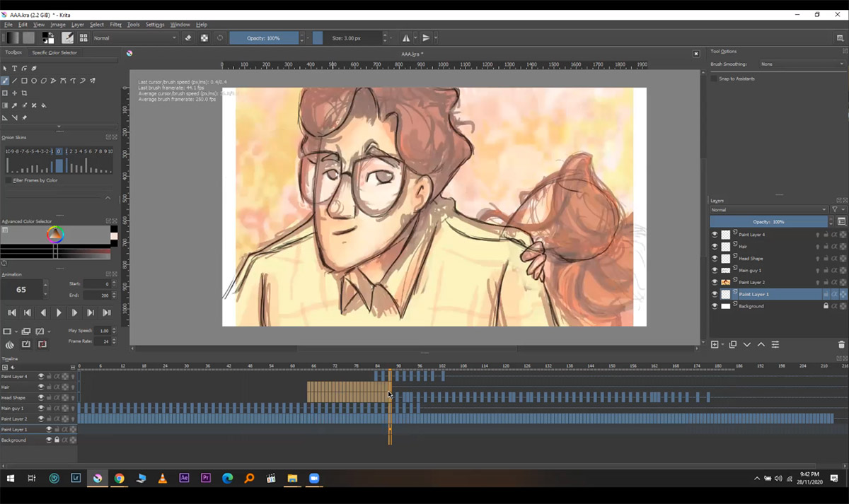Select the Rectangle shape tool

(x=24, y=81)
